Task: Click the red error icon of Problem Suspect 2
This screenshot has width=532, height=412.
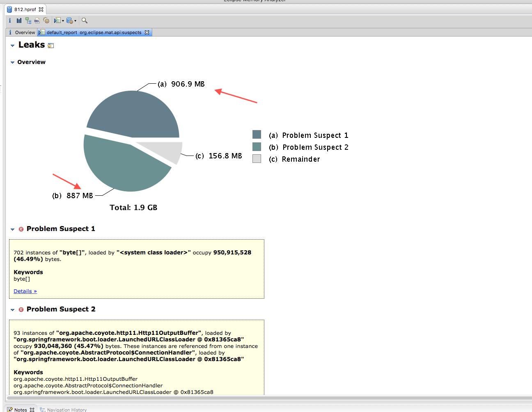Action: (21, 310)
